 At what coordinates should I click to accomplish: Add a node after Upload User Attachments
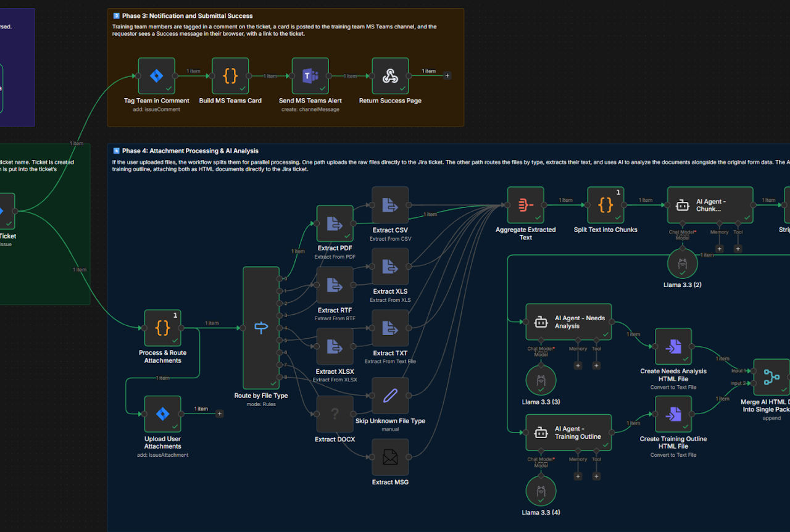click(x=219, y=414)
